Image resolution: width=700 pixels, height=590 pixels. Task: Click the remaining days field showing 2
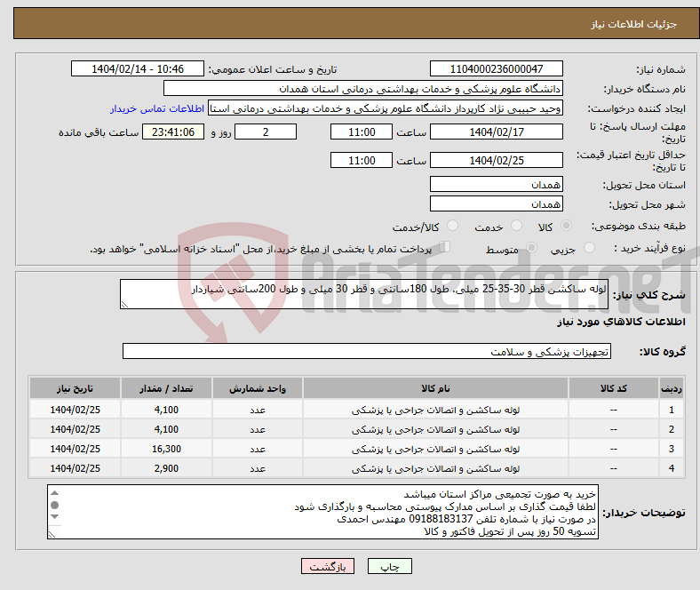pos(266,132)
